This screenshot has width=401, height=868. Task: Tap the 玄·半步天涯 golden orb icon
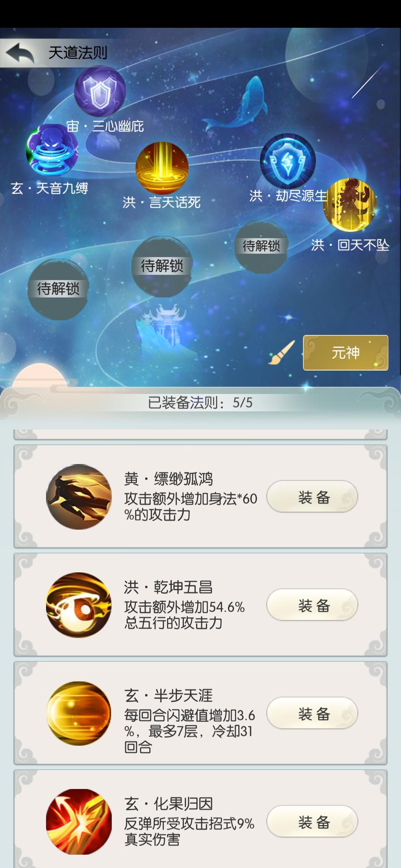(79, 713)
